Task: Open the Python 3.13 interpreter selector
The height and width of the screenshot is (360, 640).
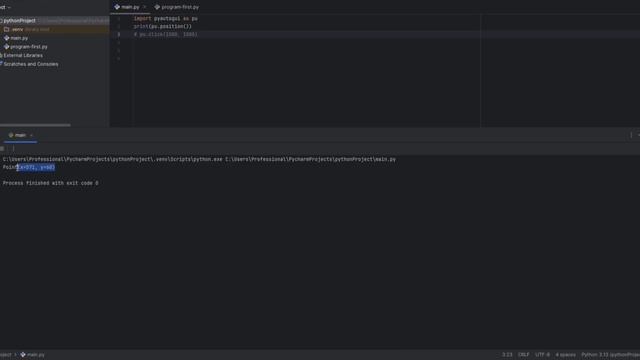Action: [x=610, y=355]
